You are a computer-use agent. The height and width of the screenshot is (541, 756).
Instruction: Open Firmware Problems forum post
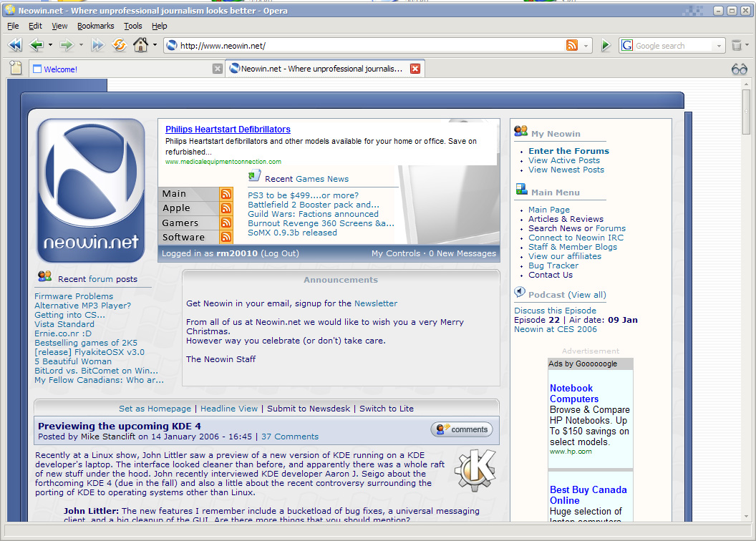pyautogui.click(x=74, y=296)
